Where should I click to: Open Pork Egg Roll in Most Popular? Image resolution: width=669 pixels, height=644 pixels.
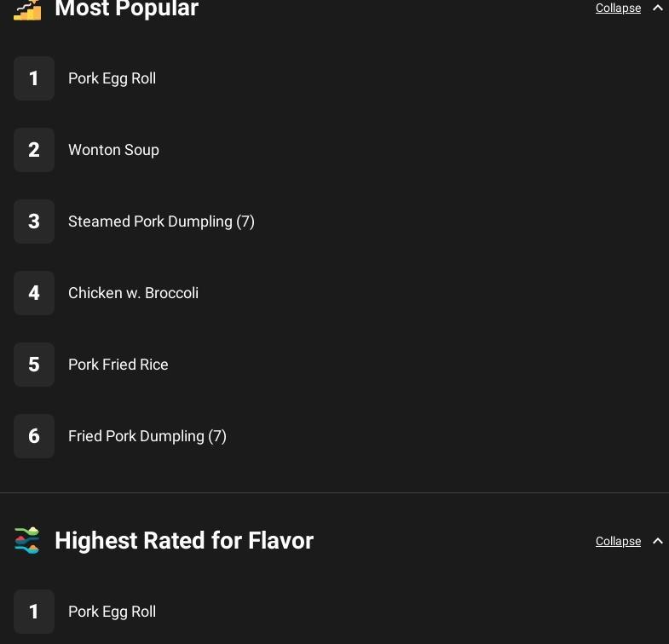click(x=112, y=78)
